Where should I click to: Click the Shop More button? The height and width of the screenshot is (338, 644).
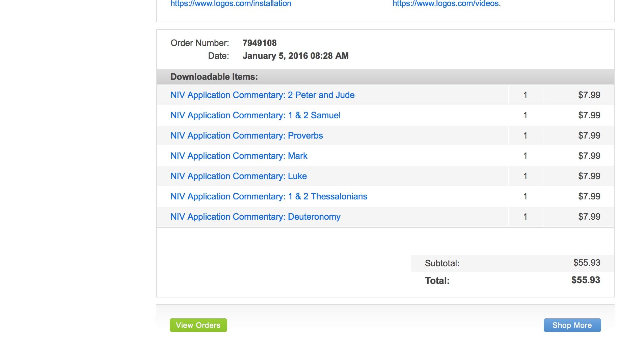click(x=572, y=325)
